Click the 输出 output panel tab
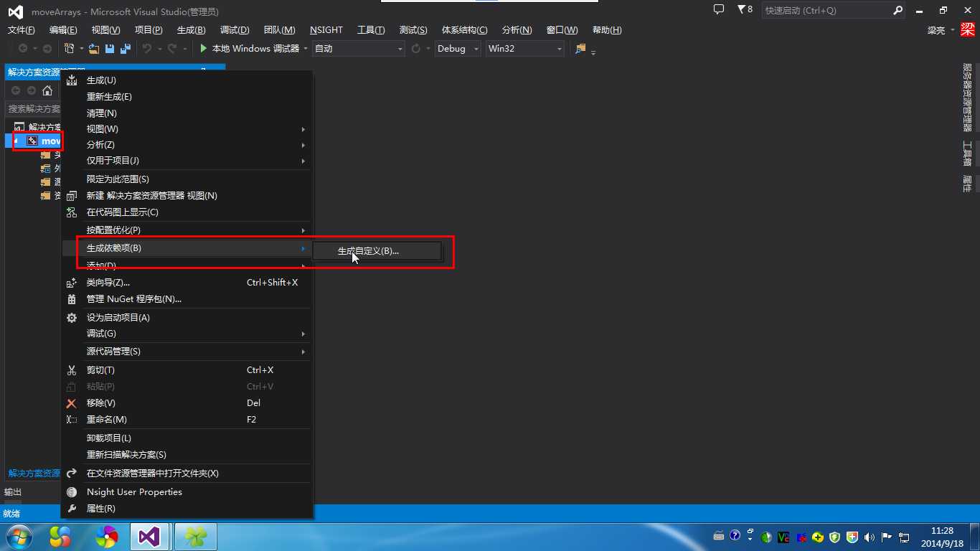 pyautogui.click(x=13, y=492)
